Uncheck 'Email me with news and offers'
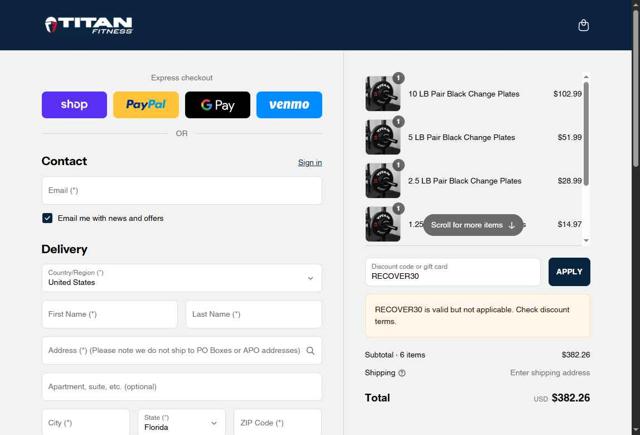 tap(47, 218)
